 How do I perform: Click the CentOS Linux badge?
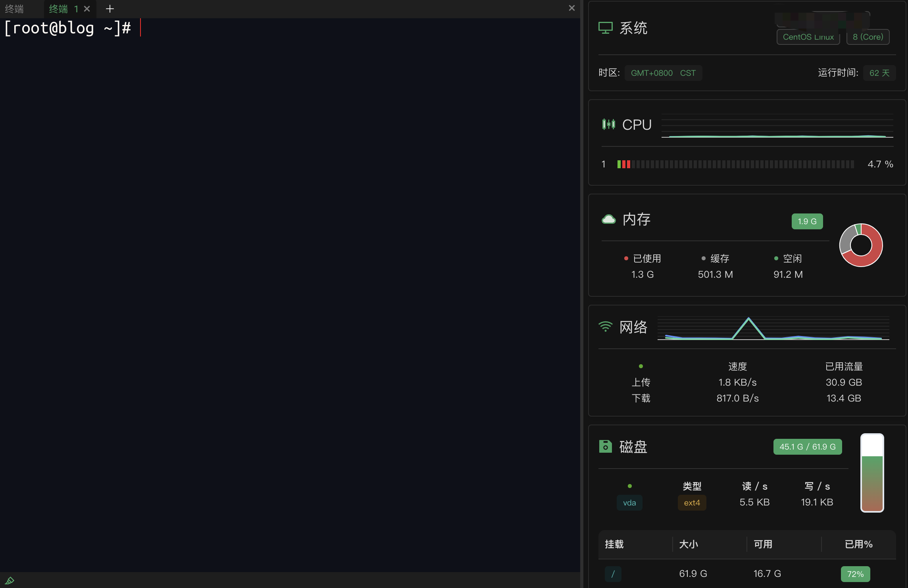pos(808,37)
